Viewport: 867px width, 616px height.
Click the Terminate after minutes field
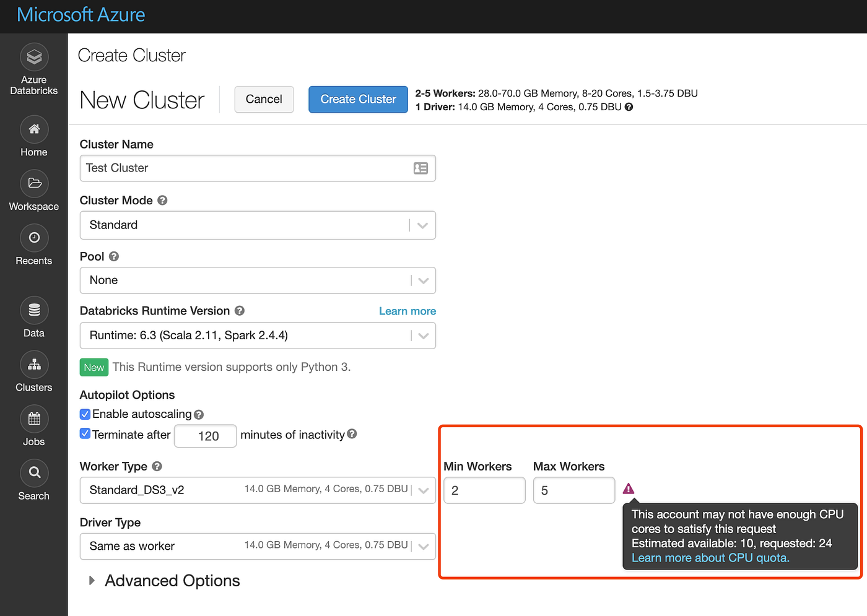pos(206,436)
